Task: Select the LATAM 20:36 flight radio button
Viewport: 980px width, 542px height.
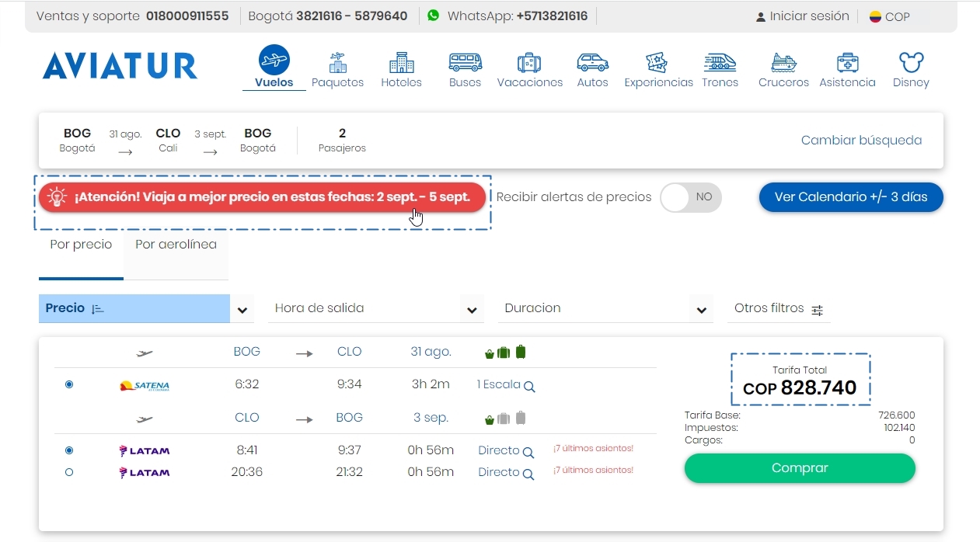Action: pos(69,472)
